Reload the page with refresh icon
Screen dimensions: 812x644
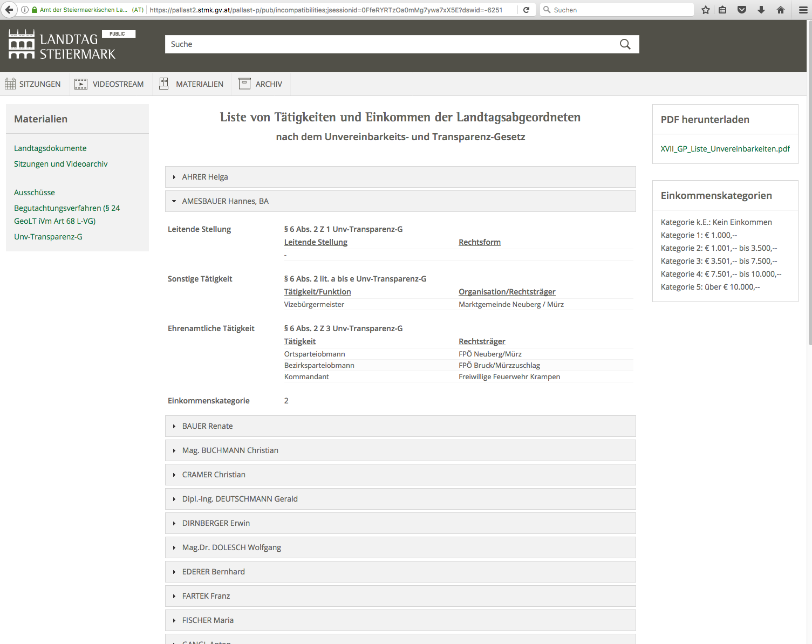[526, 10]
